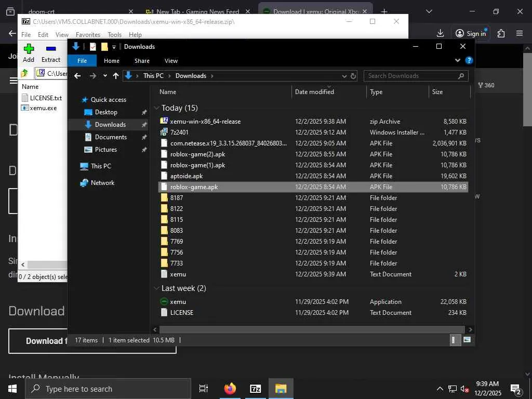Screen dimensions: 532x399
Task: Select This PC in navigation pane
Action: tap(101, 166)
